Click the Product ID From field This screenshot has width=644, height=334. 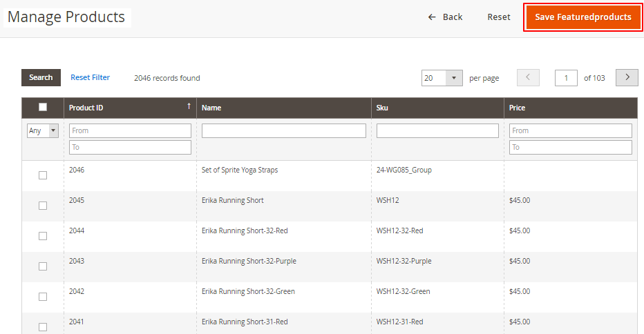[130, 130]
